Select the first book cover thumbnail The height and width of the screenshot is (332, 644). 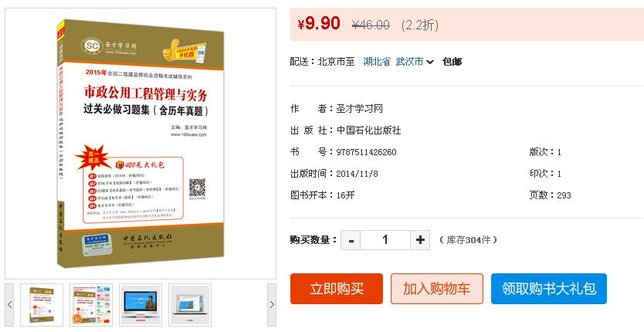click(x=42, y=305)
